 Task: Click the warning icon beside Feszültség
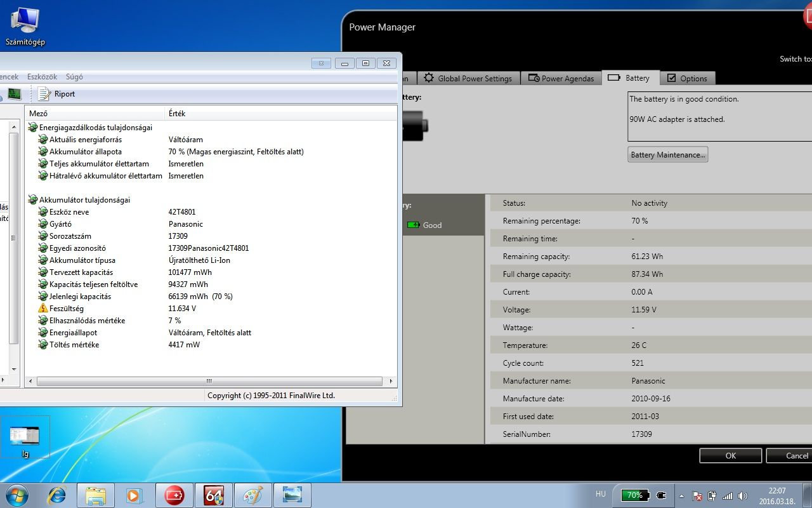tap(43, 309)
